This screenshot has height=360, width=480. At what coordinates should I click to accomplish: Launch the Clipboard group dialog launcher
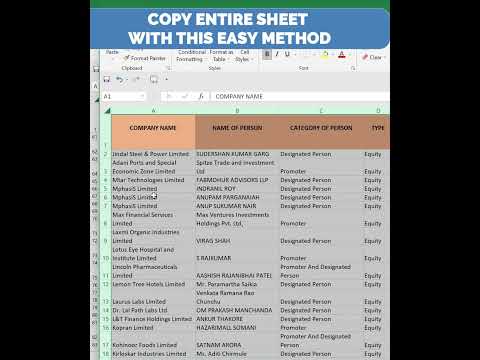(x=169, y=68)
